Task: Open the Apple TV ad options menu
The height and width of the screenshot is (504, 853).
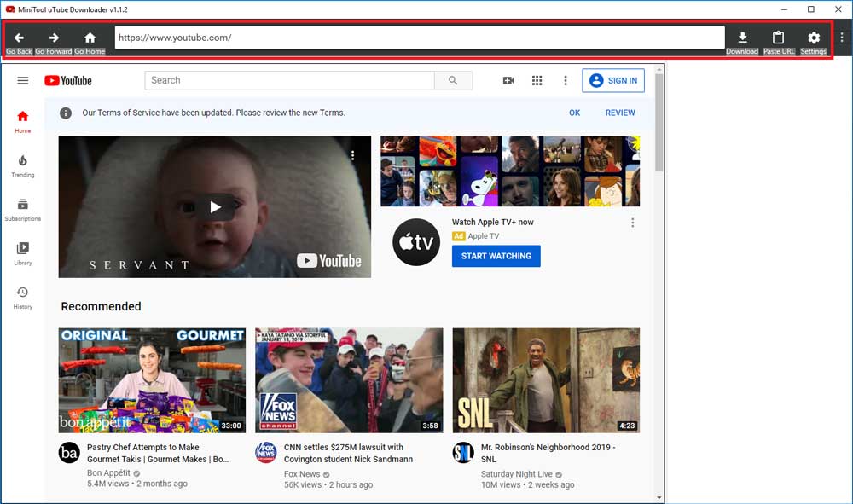Action: 633,223
